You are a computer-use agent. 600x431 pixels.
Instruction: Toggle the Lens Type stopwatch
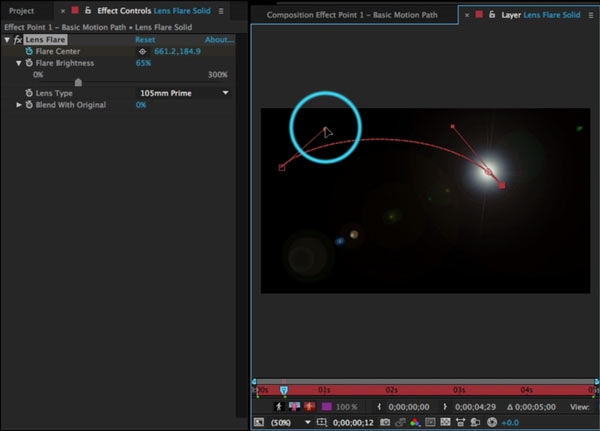[x=29, y=93]
